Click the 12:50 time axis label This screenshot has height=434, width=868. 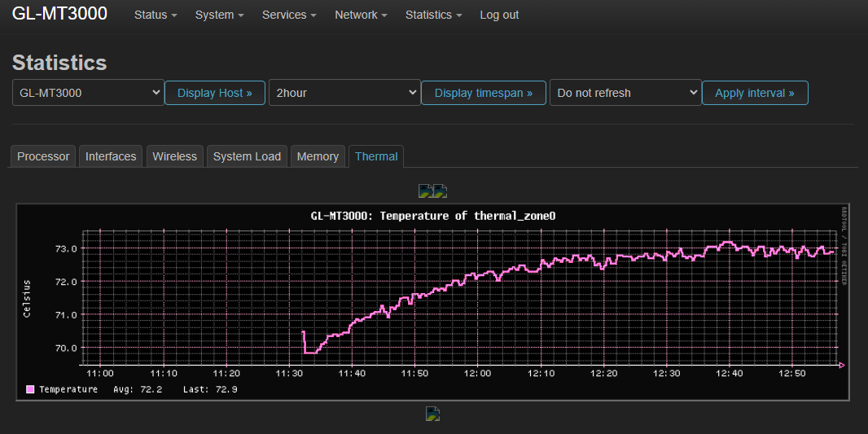click(793, 374)
